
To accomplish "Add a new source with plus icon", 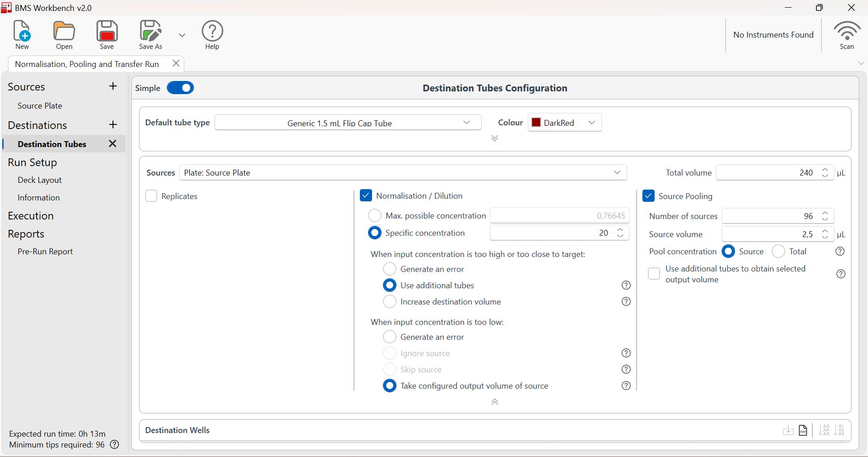I will [113, 86].
